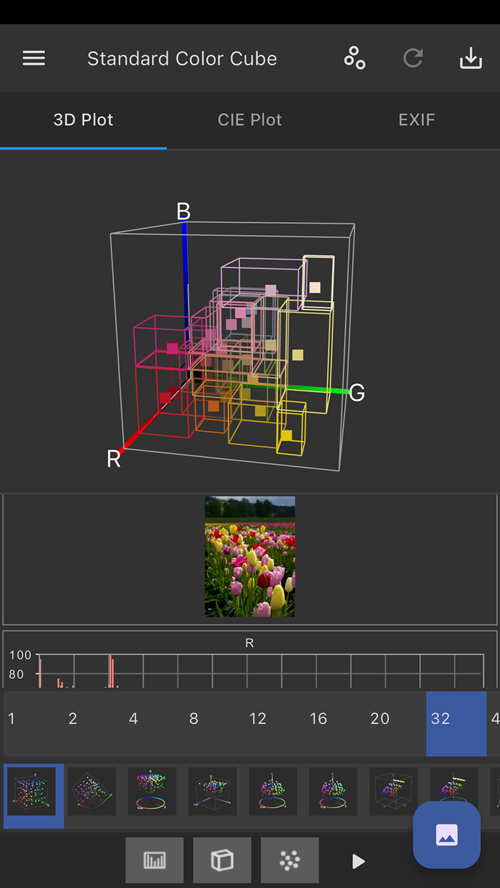
Task: Select cluster count 2
Action: (x=93, y=723)
